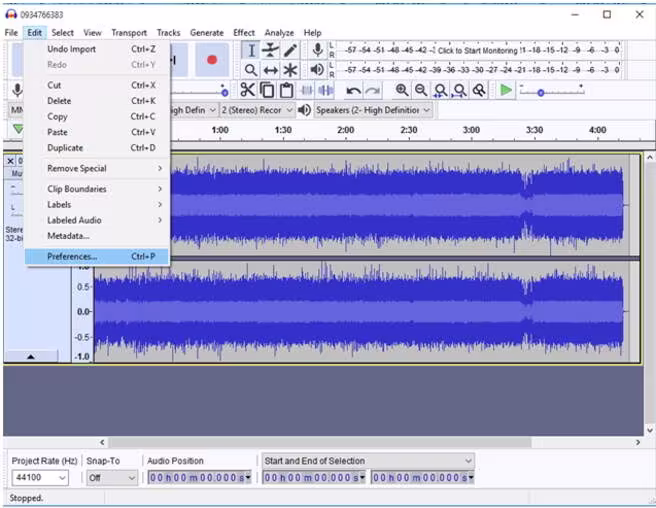Select the Envelope tool
Viewport: 656px width, 508px height.
coord(271,51)
